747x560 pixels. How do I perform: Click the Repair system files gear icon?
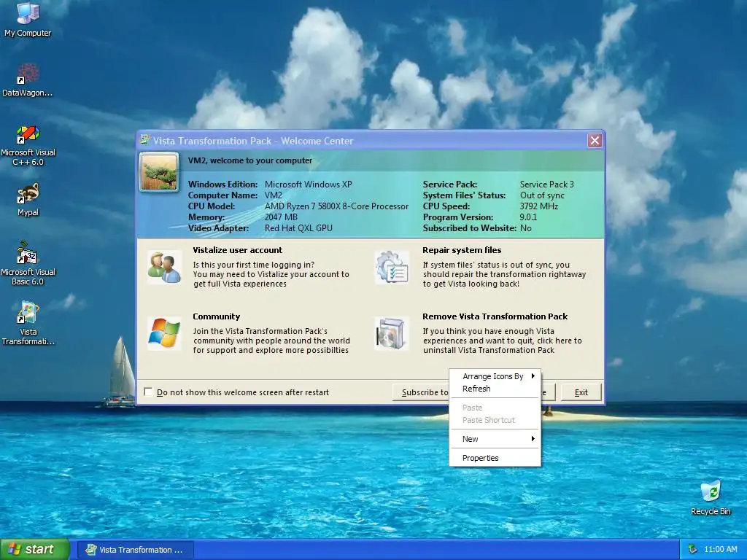(x=392, y=267)
